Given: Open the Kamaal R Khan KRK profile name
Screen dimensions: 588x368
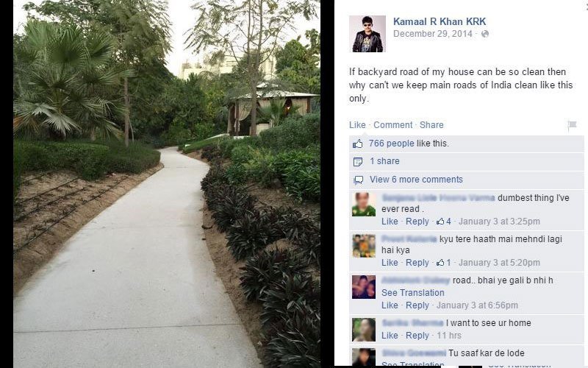Looking at the screenshot, I should tap(440, 22).
